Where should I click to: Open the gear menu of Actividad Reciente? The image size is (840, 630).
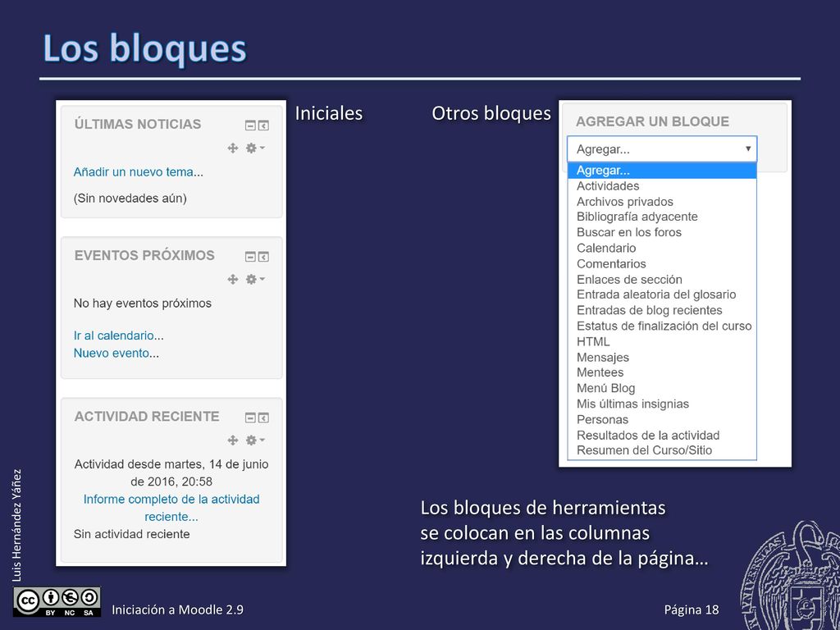(254, 440)
